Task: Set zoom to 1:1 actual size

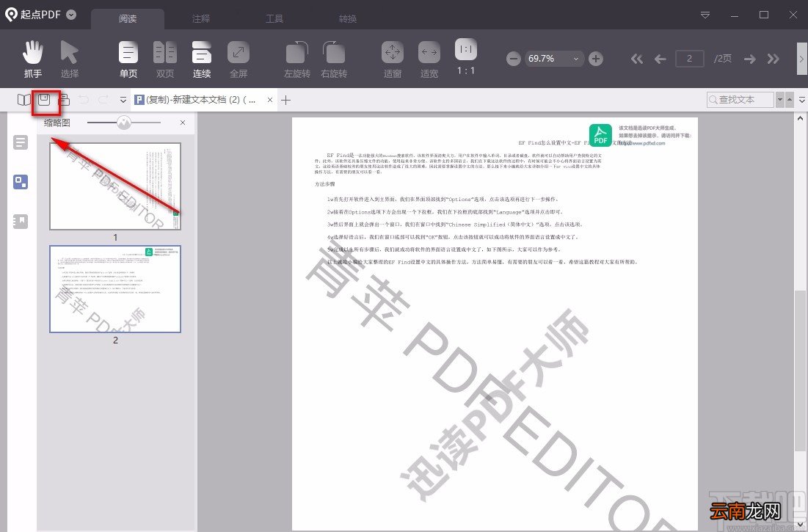Action: 466,57
